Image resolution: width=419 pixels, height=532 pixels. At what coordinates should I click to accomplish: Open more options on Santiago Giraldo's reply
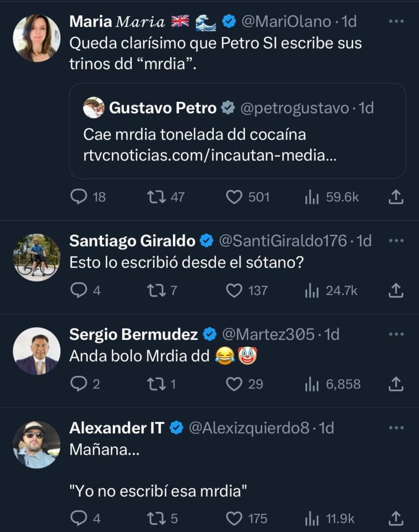click(x=396, y=241)
